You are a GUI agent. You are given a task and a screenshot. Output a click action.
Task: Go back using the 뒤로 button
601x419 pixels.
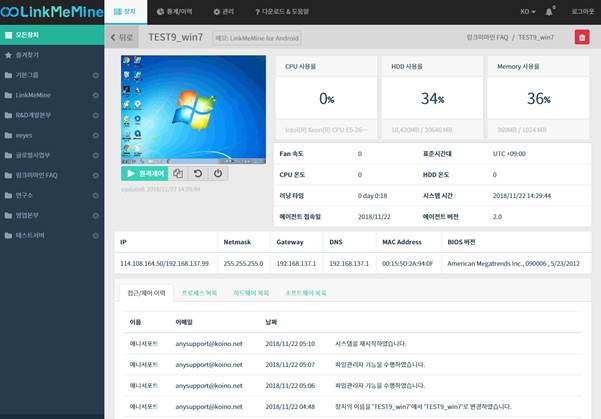(121, 37)
